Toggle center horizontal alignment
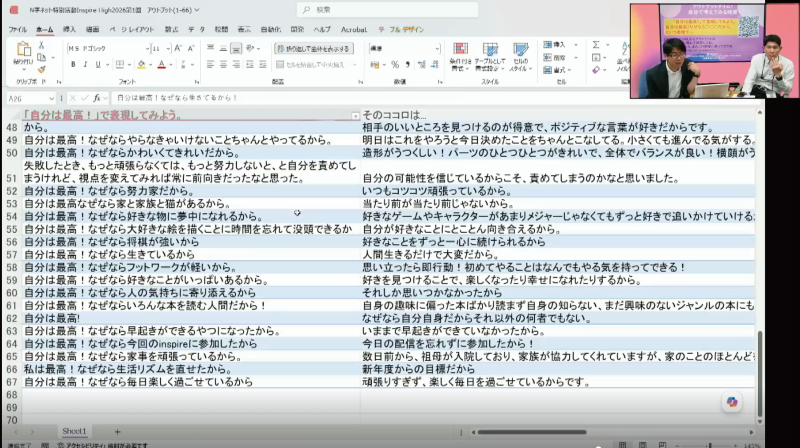This screenshot has height=448, width=800. coord(223,65)
